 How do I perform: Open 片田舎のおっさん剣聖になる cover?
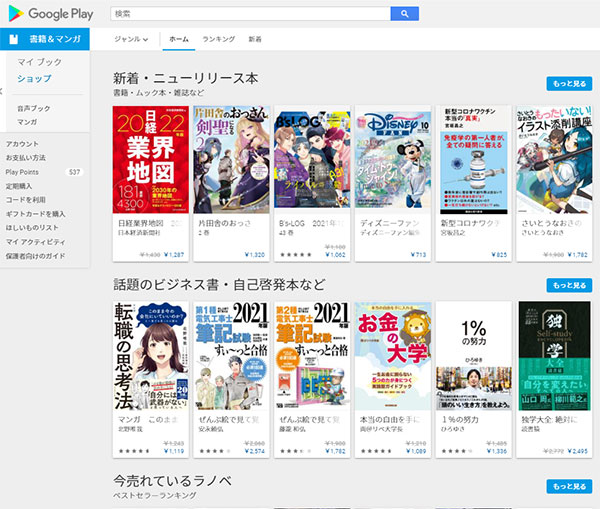[232, 160]
